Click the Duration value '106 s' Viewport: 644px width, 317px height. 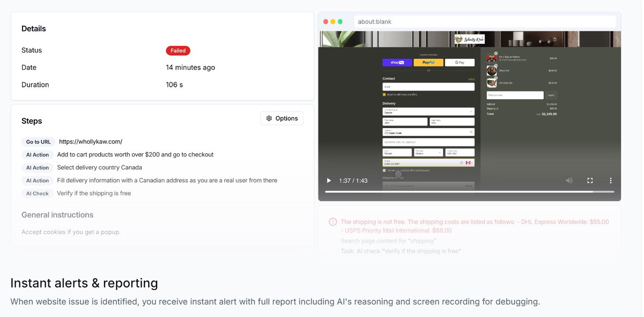[x=174, y=85]
